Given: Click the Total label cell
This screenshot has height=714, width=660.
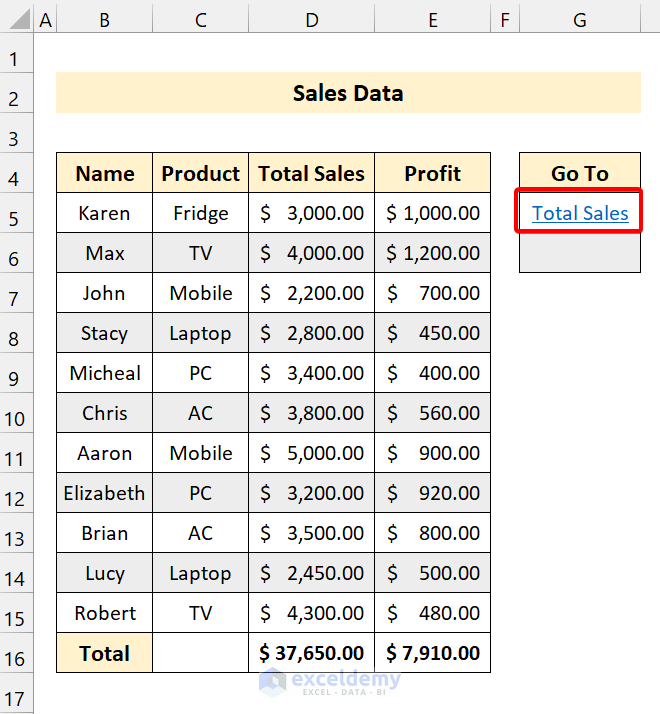Looking at the screenshot, I should pos(104,653).
